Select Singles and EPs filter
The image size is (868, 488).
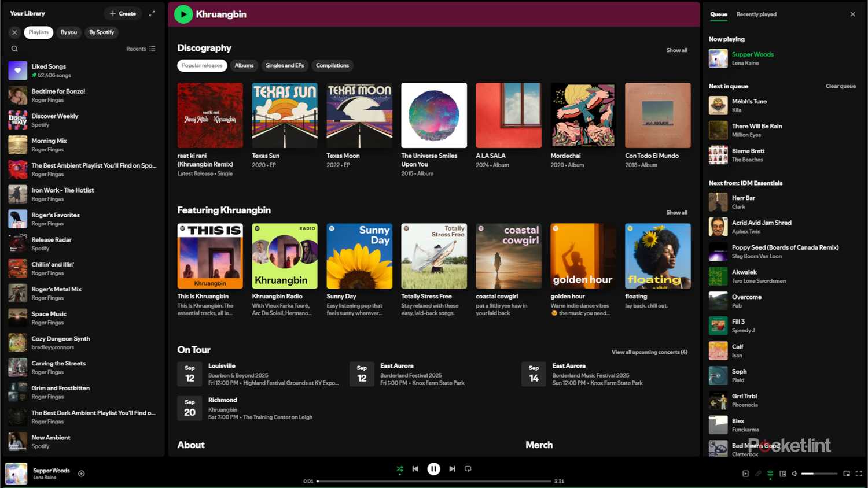[285, 65]
